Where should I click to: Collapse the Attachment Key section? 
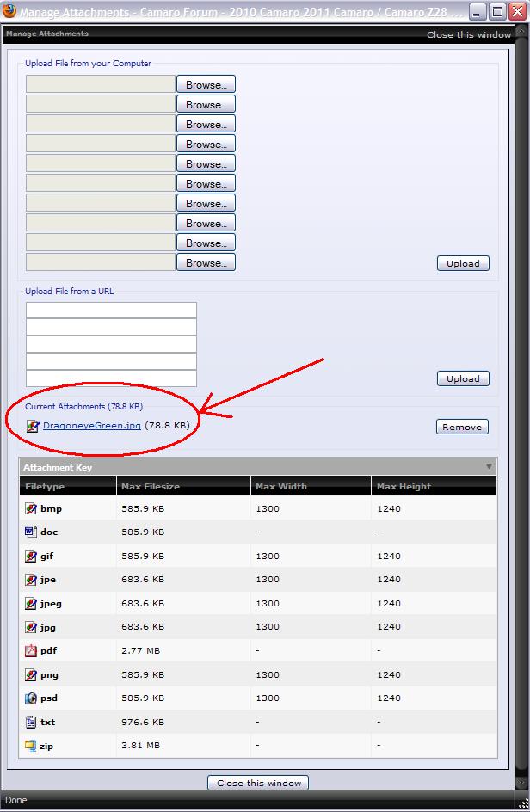click(490, 467)
